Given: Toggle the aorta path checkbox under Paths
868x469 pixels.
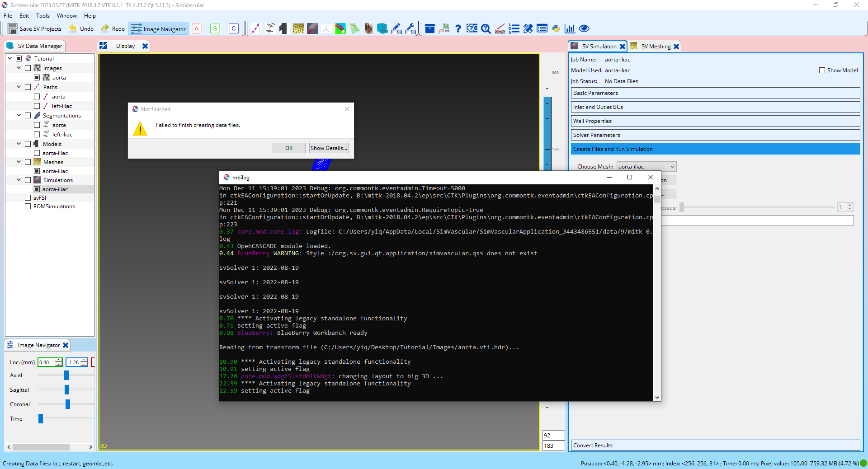Looking at the screenshot, I should [x=37, y=97].
